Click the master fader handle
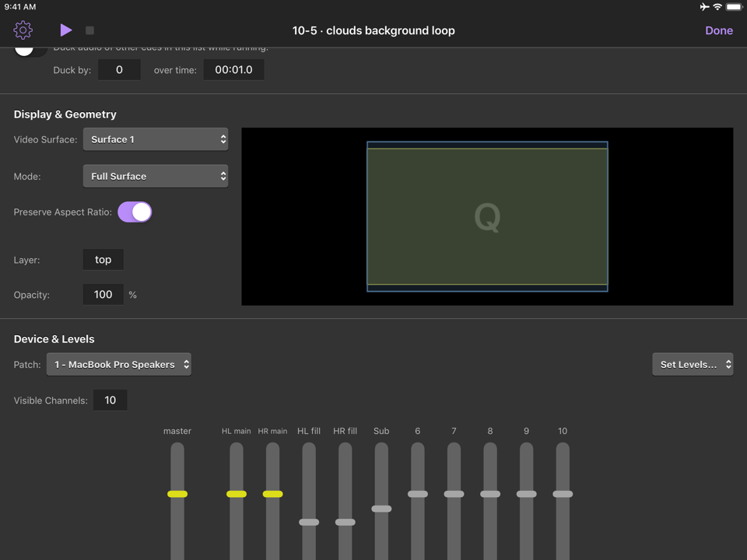 (177, 494)
